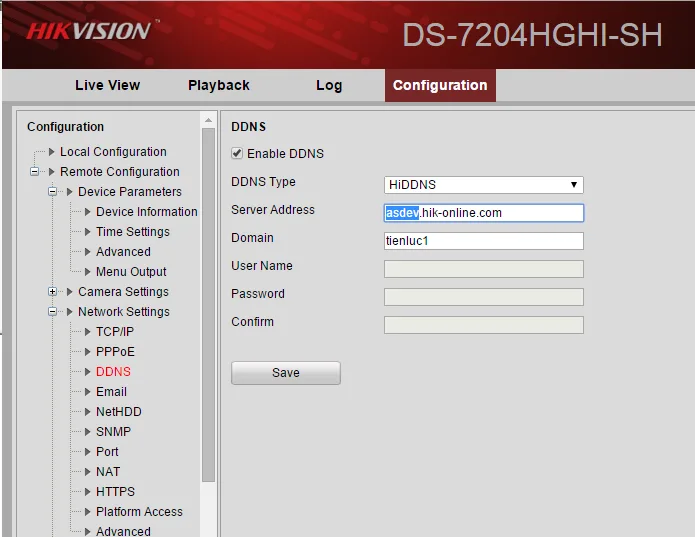Screen dimensions: 695x537
Task: Click arrow icon beside Local Configuration
Action: 51,152
